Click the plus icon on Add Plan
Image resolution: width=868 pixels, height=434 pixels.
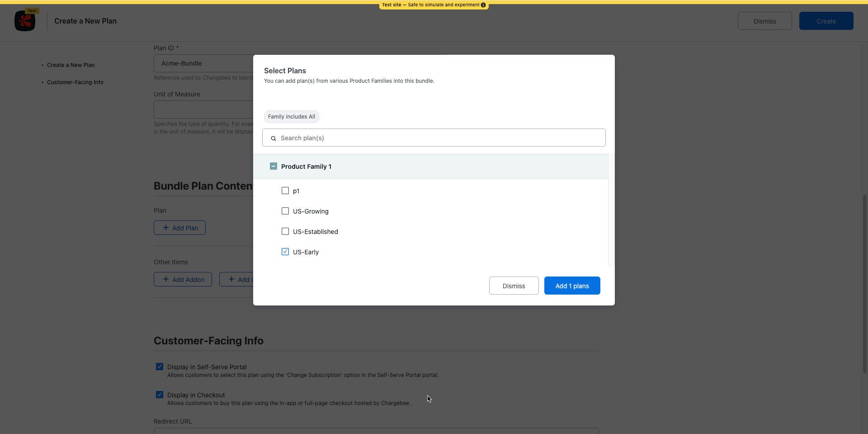[x=166, y=228]
